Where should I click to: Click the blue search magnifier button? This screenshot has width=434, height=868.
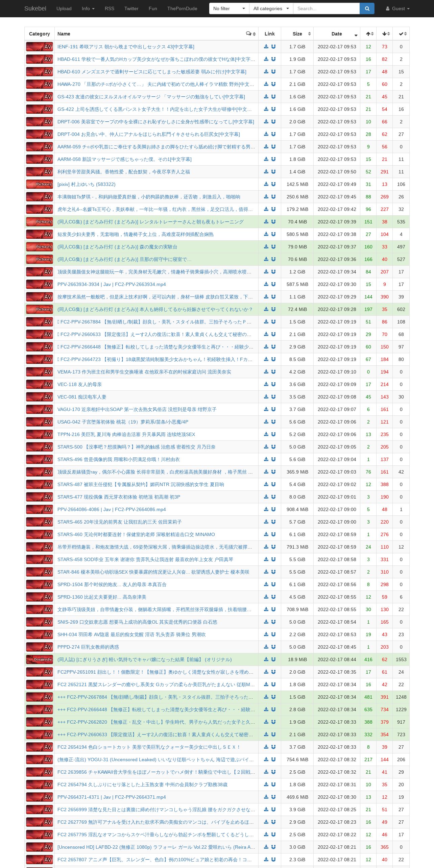click(367, 8)
